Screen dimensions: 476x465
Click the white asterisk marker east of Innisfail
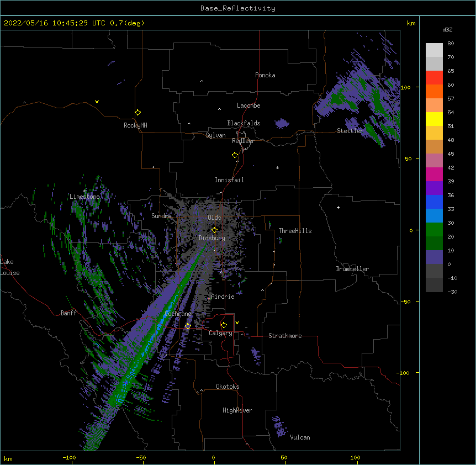(277, 168)
